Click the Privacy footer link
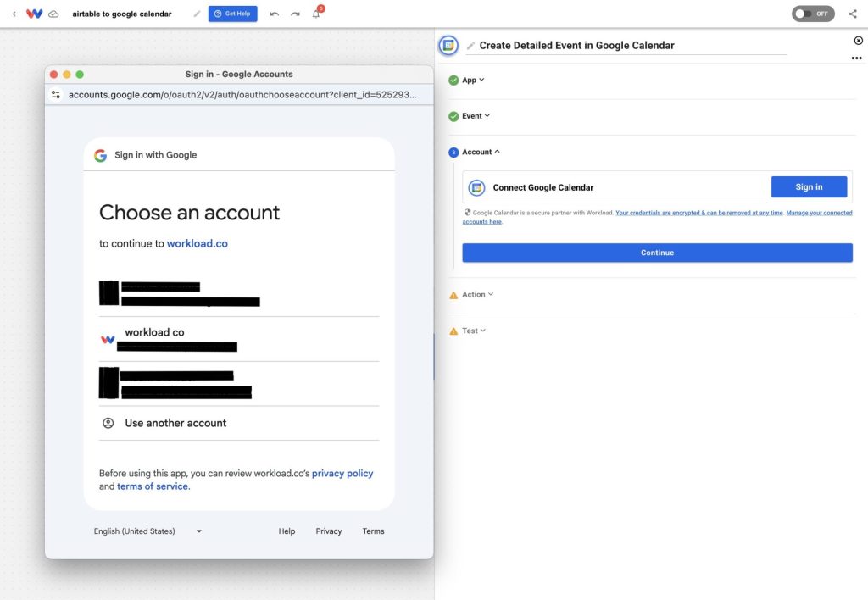The width and height of the screenshot is (868, 600). click(x=329, y=531)
